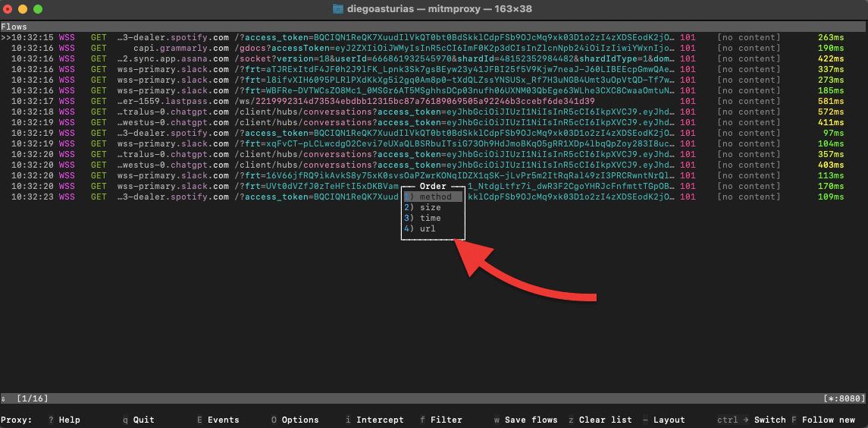This screenshot has height=428, width=868.
Task: Click the folder icon in window title
Action: pos(337,9)
